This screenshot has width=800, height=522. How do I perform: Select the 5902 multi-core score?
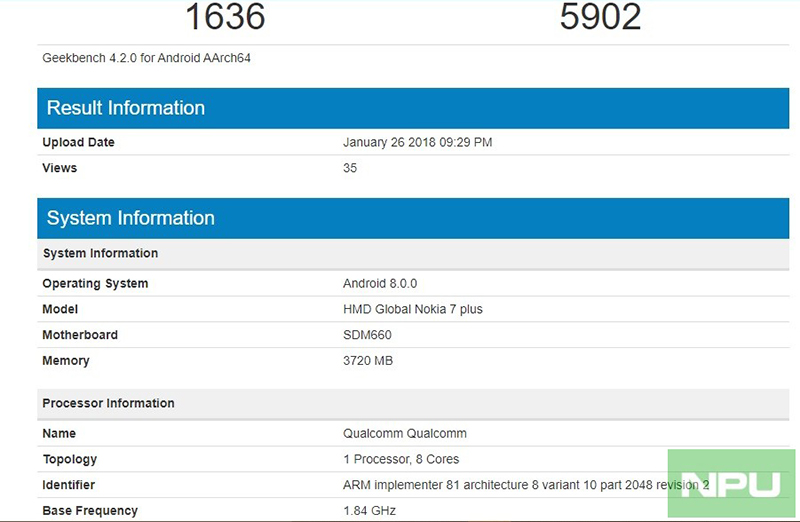tap(601, 16)
